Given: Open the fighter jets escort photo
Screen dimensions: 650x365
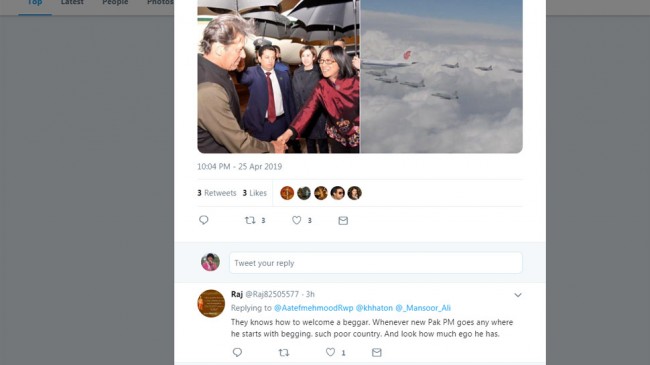Looking at the screenshot, I should click(441, 76).
